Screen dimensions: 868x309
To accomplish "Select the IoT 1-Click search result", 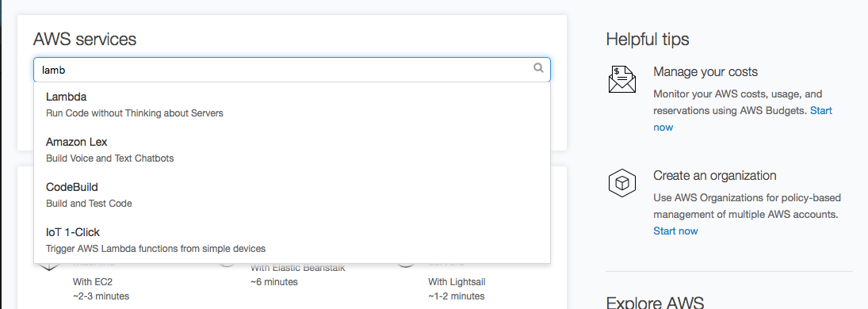I will (x=292, y=240).
